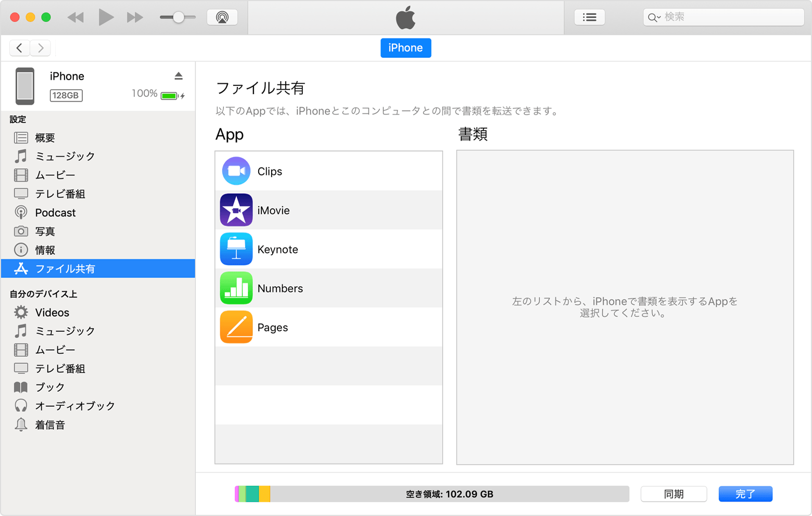Open 情報 settings
This screenshot has width=812, height=516.
[x=98, y=250]
